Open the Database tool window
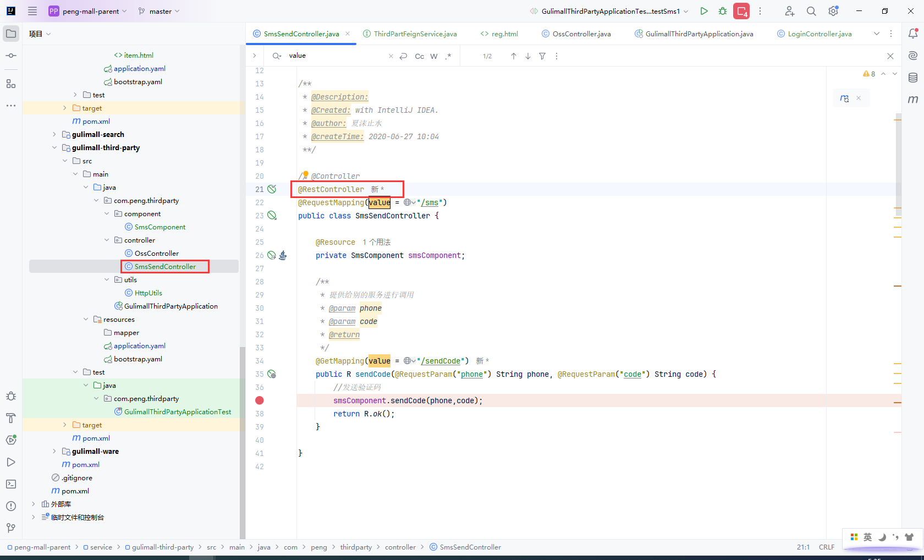Screen dimensions: 924x560 coord(913,78)
